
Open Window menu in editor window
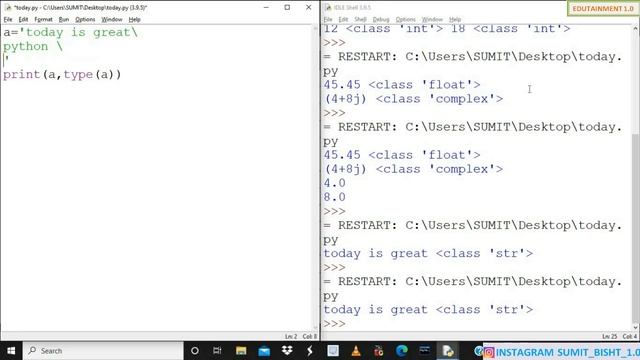pyautogui.click(x=112, y=19)
